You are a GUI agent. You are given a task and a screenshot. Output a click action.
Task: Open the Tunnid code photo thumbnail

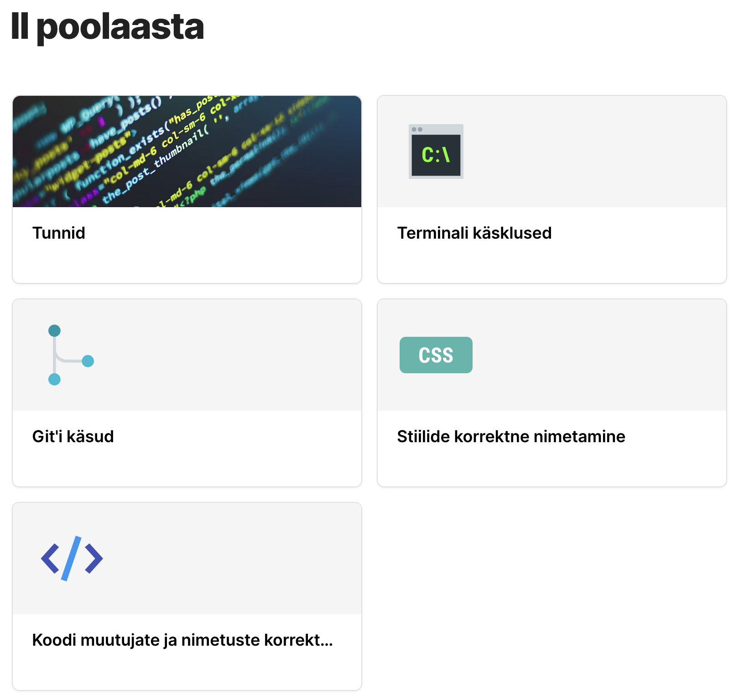click(187, 151)
